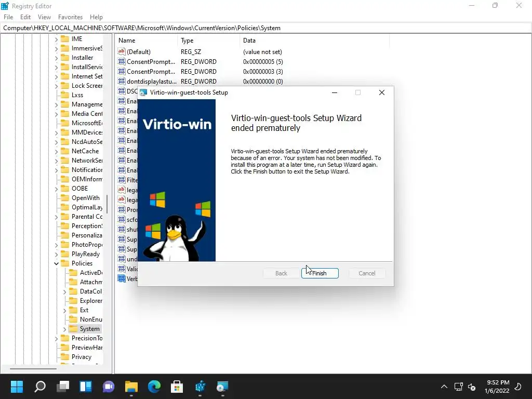
Task: Click the tree pane horizontal scrollbar
Action: [x=33, y=369]
